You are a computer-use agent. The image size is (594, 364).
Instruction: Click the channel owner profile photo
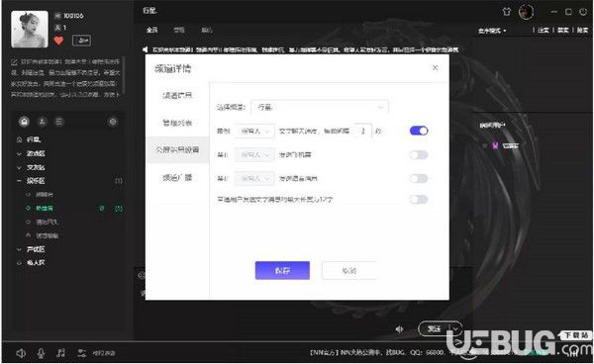point(30,29)
